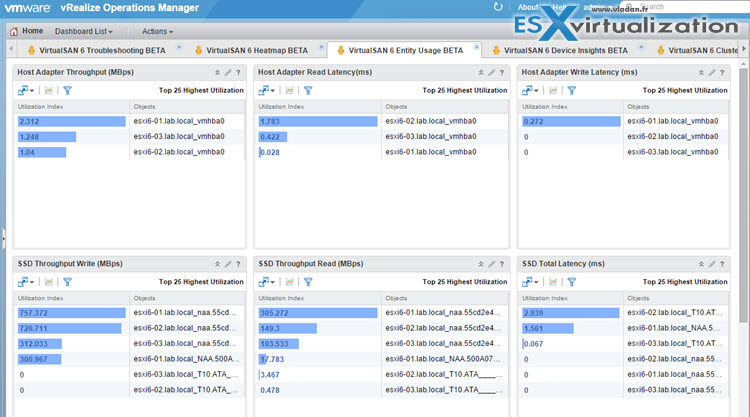Viewport: 750px width, 417px height.
Task: Close the VirtualSAN 6 Entity Usage BETA tab
Action: click(476, 46)
